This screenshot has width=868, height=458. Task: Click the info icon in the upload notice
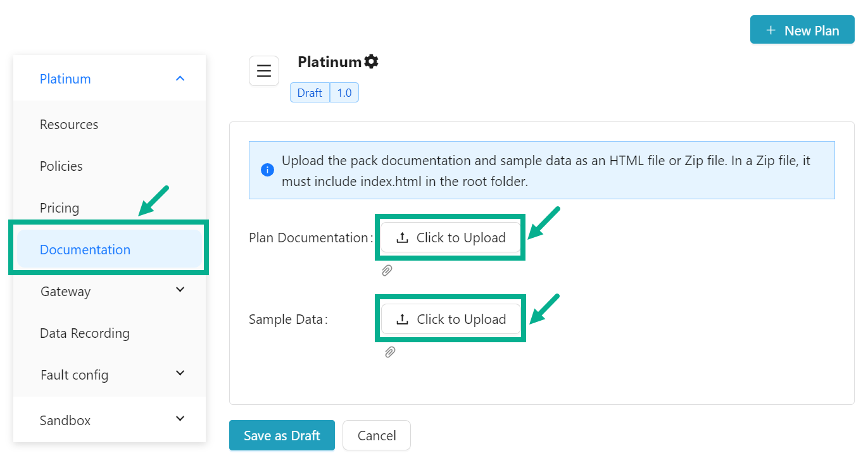(267, 170)
